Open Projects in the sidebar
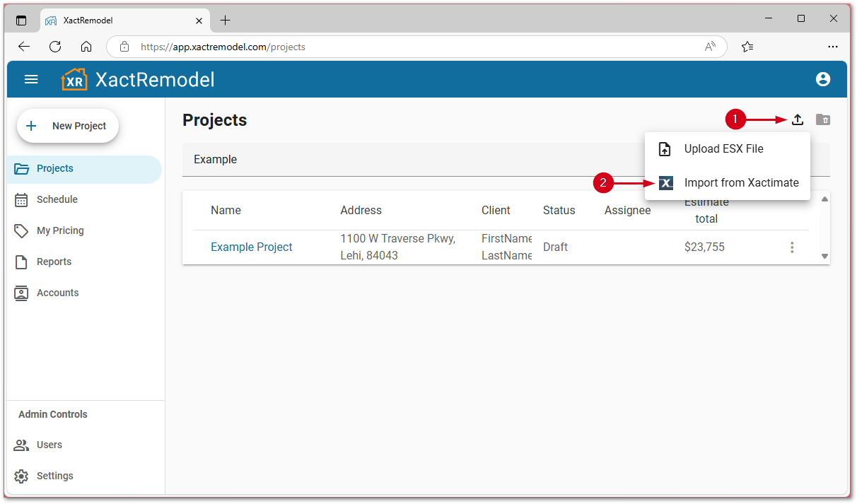Screen dimensions: 857x504 click(x=84, y=169)
